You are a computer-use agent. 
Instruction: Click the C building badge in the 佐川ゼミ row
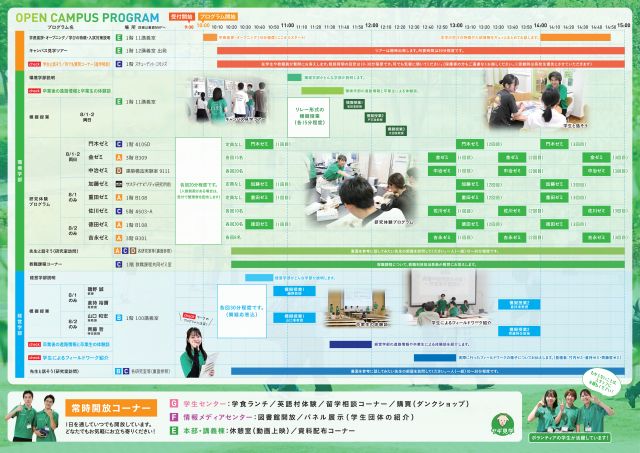coord(119,211)
